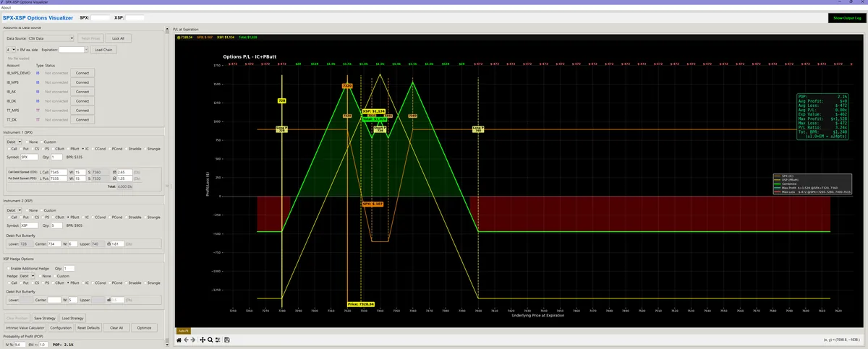This screenshot has height=349, width=868.
Task: Click the butterfly Center field 734
Action: pyautogui.click(x=54, y=244)
